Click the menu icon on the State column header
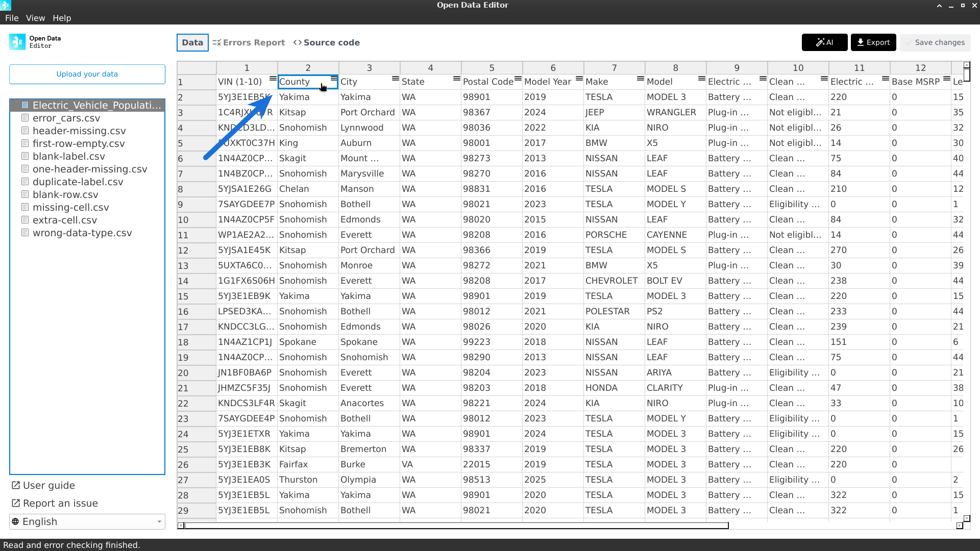The width and height of the screenshot is (980, 551). (x=456, y=79)
